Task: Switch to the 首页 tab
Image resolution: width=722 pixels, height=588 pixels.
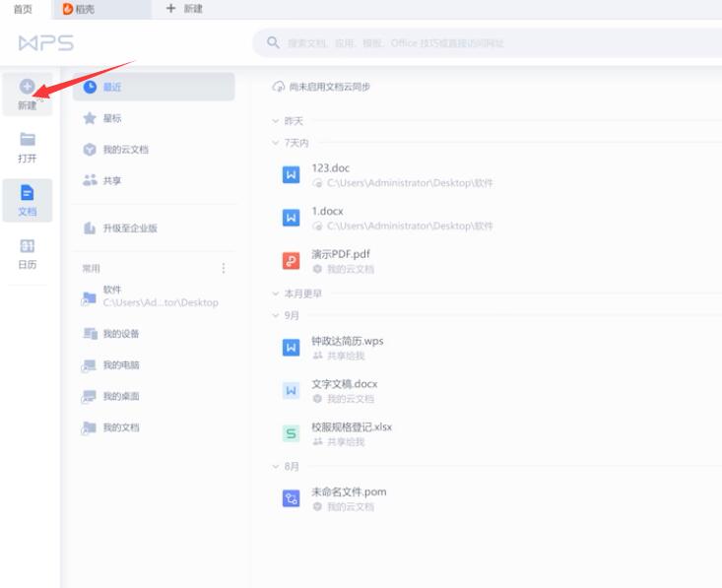Action: (23, 9)
